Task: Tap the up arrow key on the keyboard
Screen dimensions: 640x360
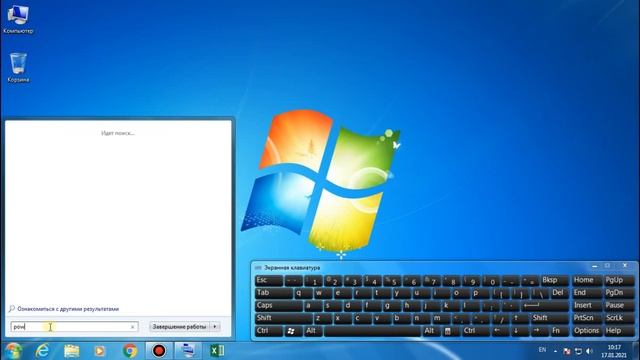Action: click(516, 318)
